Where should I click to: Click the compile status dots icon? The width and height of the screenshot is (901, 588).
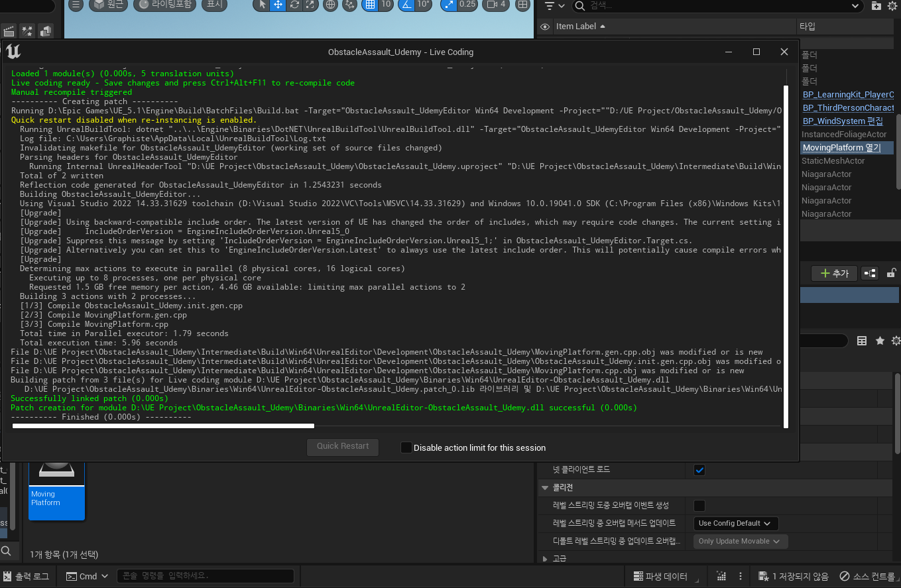tap(721, 576)
